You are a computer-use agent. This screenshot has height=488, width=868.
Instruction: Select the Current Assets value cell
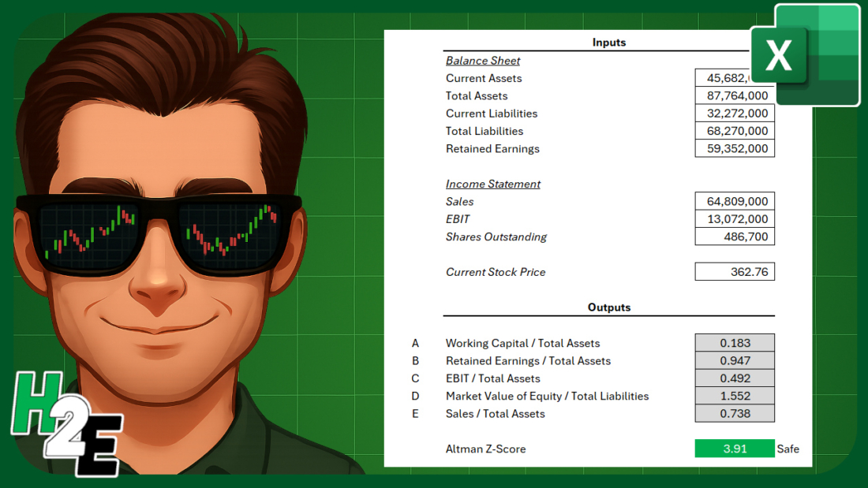pos(723,78)
